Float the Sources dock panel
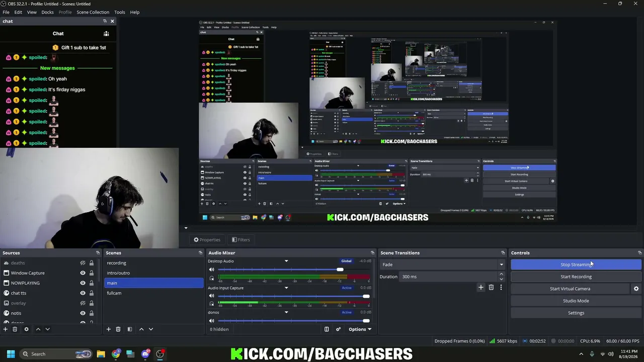The height and width of the screenshot is (362, 644). [x=98, y=253]
